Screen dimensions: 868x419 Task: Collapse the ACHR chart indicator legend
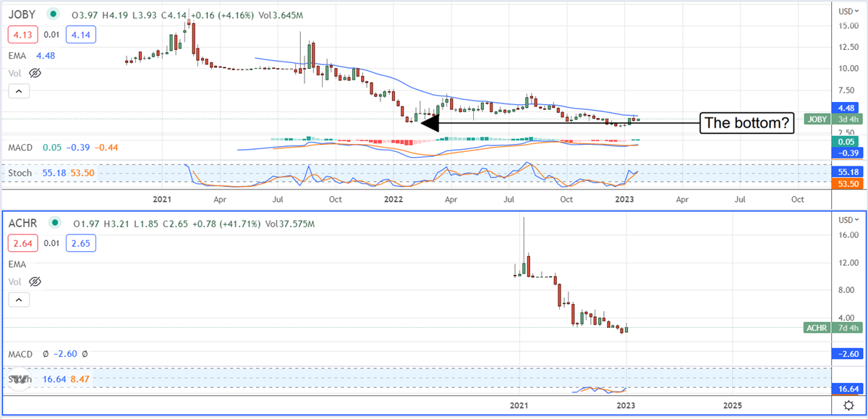19,300
